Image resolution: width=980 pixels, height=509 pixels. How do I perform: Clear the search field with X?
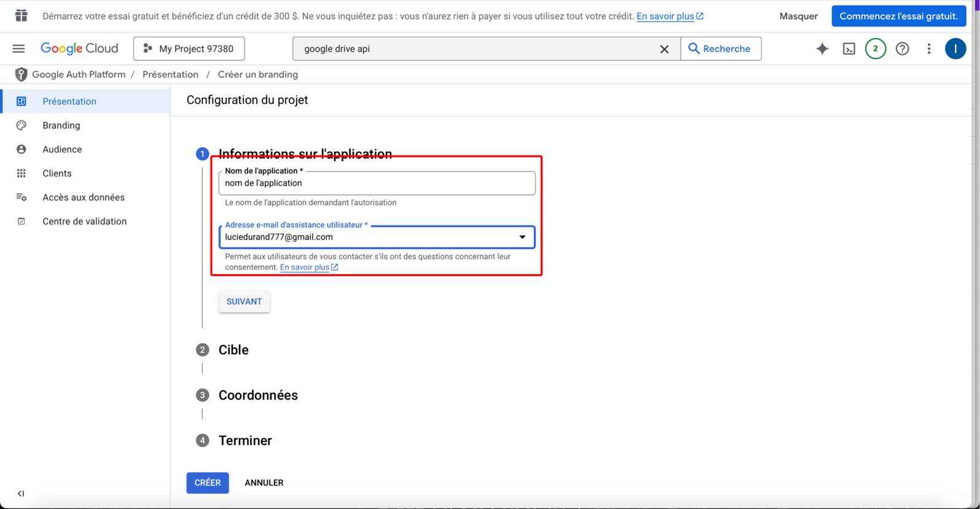pyautogui.click(x=664, y=49)
